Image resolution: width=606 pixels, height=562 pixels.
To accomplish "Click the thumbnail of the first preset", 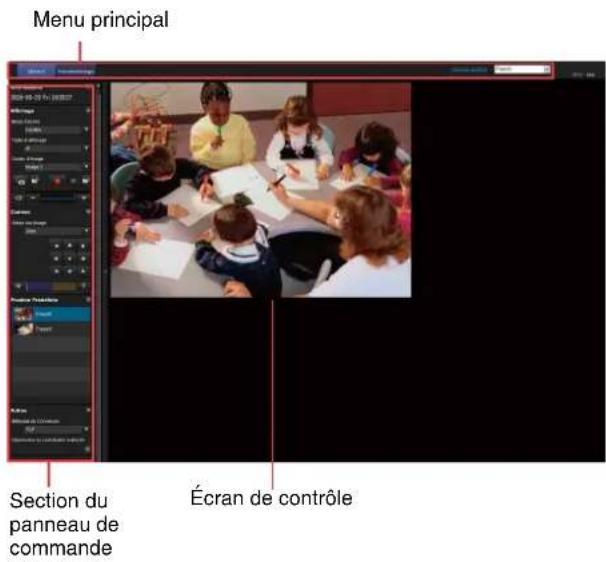I will click(23, 314).
